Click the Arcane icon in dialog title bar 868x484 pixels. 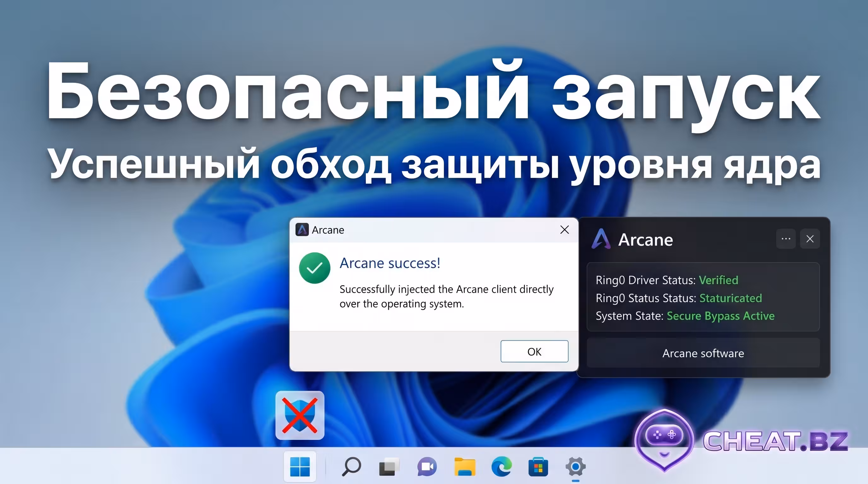pos(302,229)
